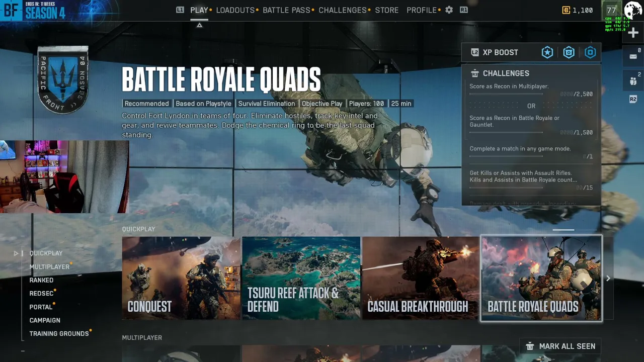This screenshot has height=362, width=644.
Task: Select Redsec in the side menu
Action: [41, 294]
